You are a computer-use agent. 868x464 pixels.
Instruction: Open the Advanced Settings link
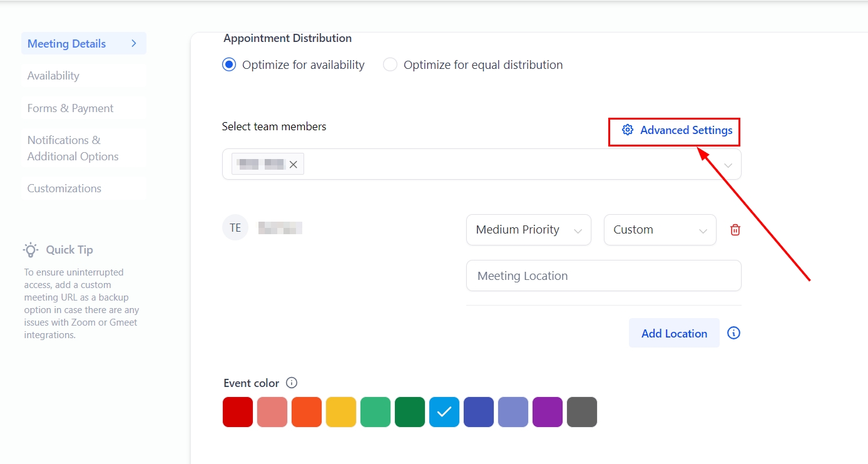[686, 130]
